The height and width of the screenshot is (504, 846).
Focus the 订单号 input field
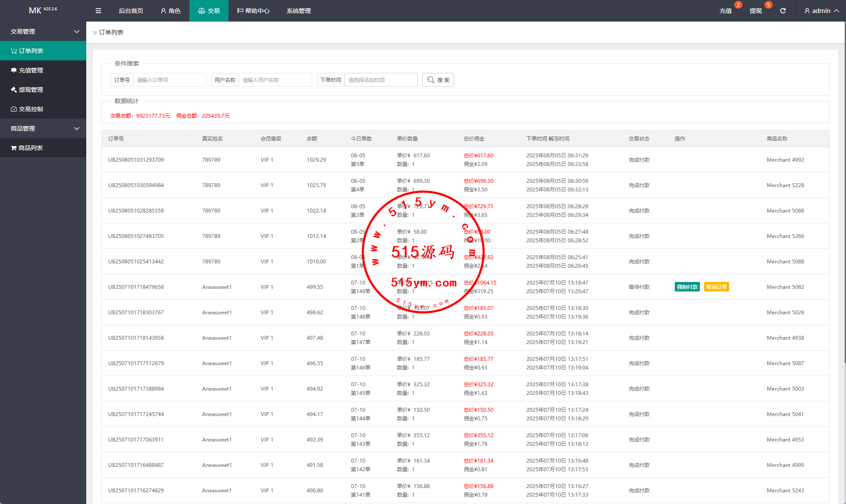[x=169, y=80]
